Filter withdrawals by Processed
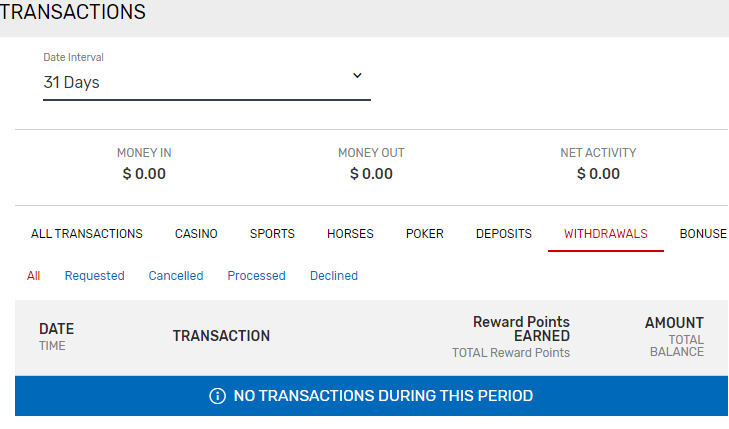Screen dimensions: 729x429 point(256,276)
